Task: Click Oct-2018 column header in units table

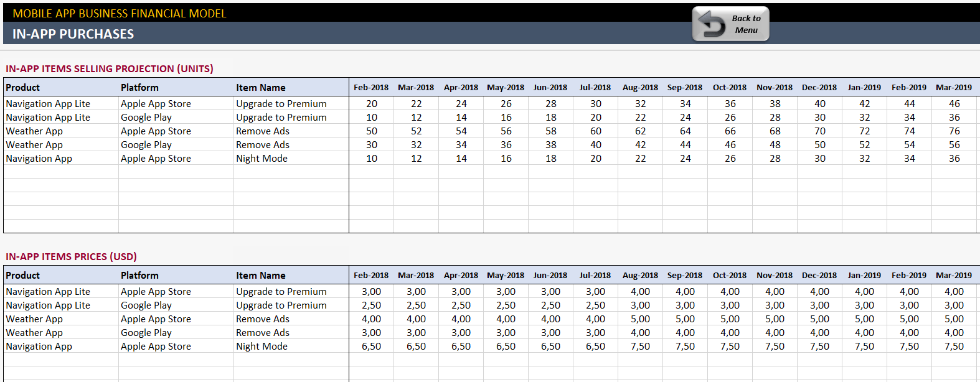Action: click(x=730, y=88)
